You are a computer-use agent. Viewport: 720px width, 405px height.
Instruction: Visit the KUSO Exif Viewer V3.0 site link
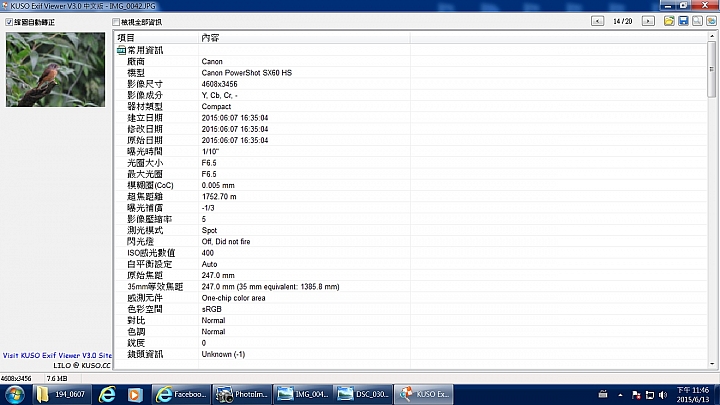[57, 355]
